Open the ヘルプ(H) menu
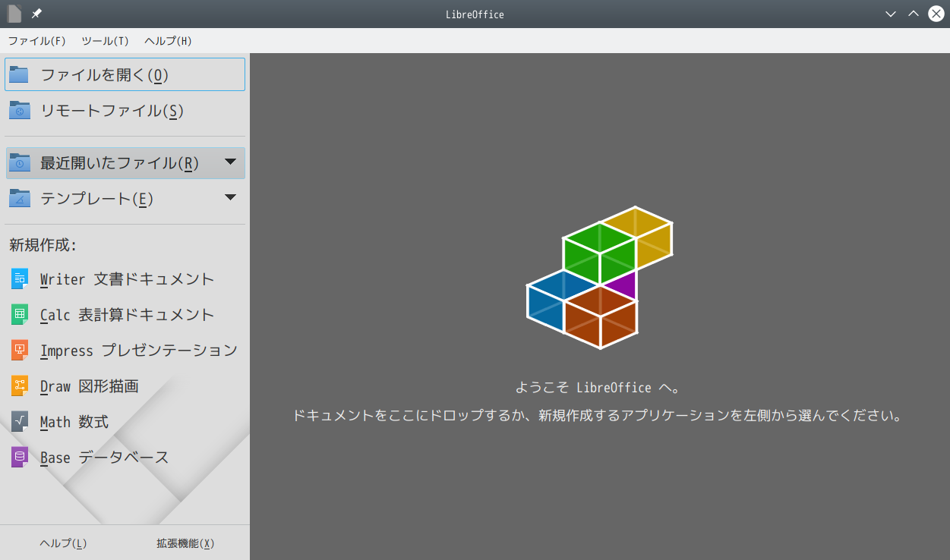Image resolution: width=950 pixels, height=560 pixels. click(168, 41)
